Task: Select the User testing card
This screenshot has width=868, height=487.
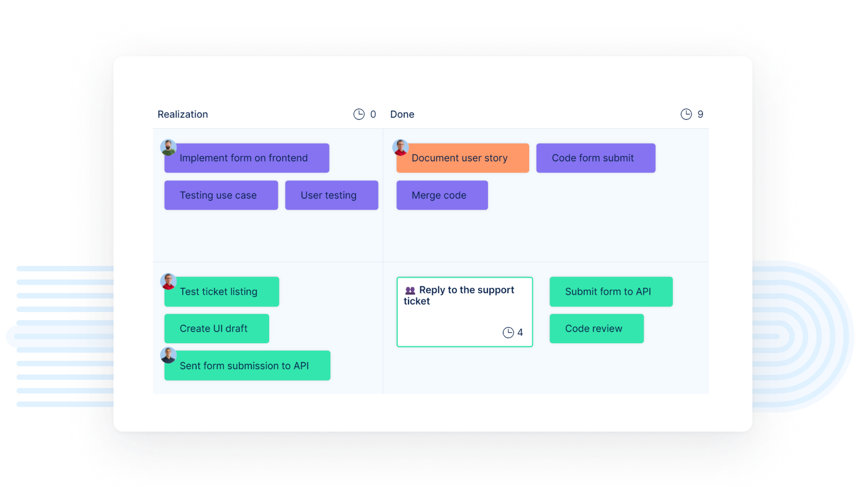Action: click(331, 195)
